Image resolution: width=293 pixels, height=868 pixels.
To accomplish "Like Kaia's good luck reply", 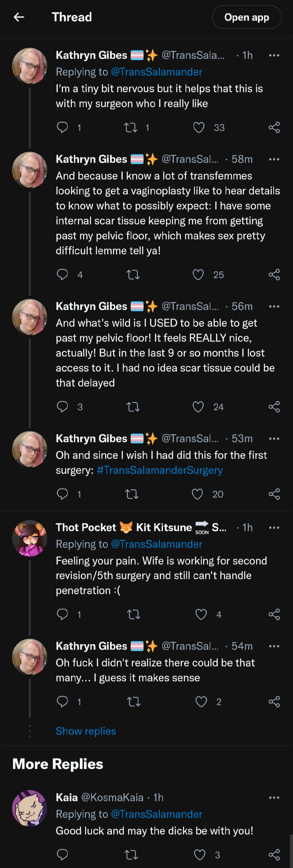I will pos(200,855).
